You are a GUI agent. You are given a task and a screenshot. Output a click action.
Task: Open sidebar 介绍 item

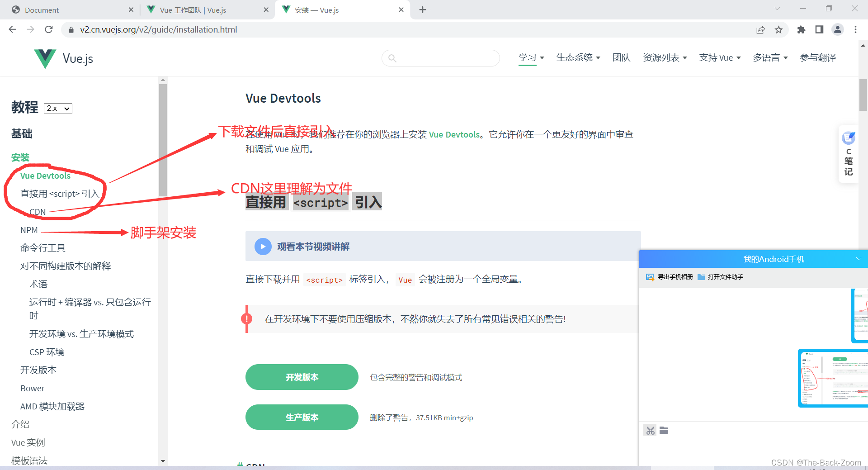click(20, 424)
